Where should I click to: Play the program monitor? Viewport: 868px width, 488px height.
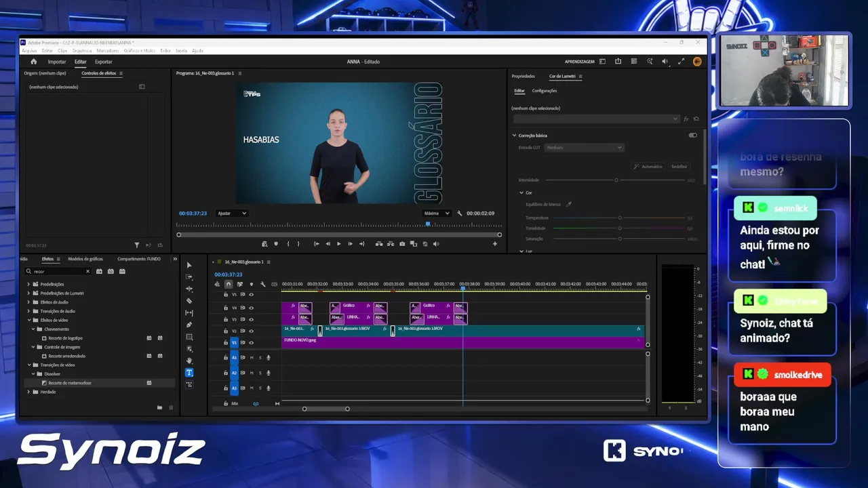click(x=338, y=244)
